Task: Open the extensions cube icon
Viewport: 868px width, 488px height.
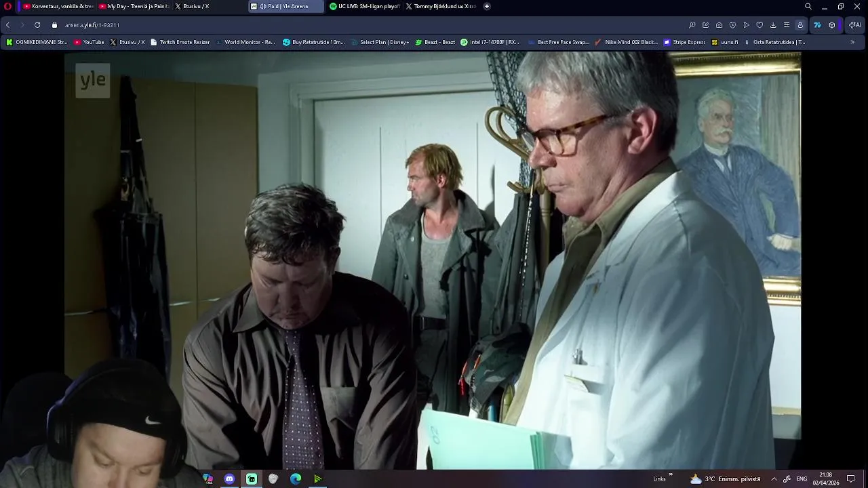Action: click(832, 25)
